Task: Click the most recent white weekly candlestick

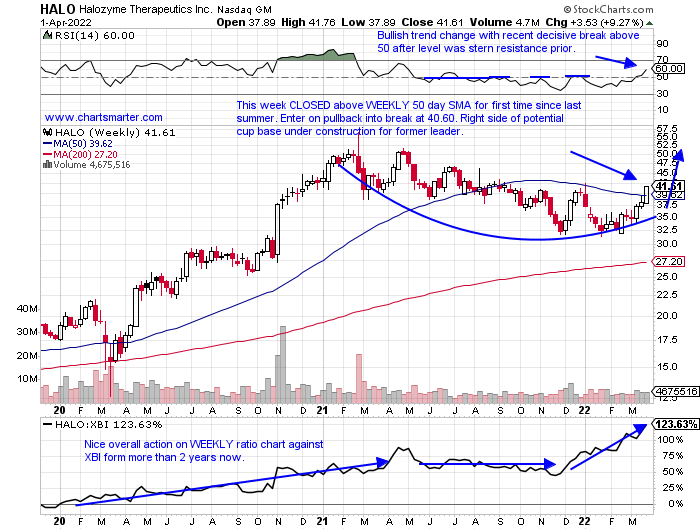Action: [x=646, y=195]
